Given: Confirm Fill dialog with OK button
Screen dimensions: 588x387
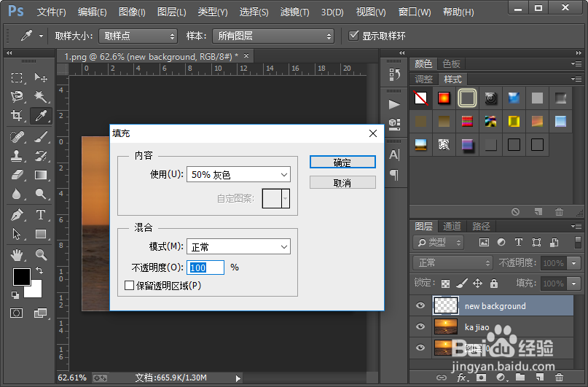Looking at the screenshot, I should pos(342,162).
